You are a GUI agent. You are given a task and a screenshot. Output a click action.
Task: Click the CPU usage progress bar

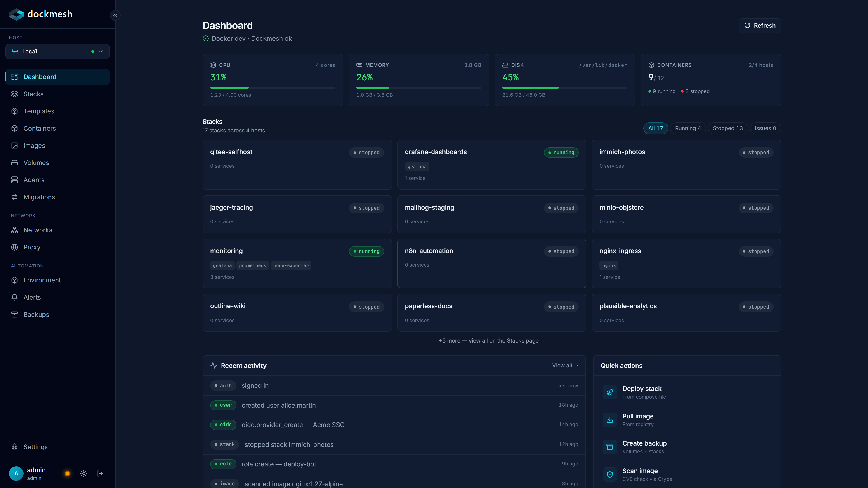(x=272, y=88)
